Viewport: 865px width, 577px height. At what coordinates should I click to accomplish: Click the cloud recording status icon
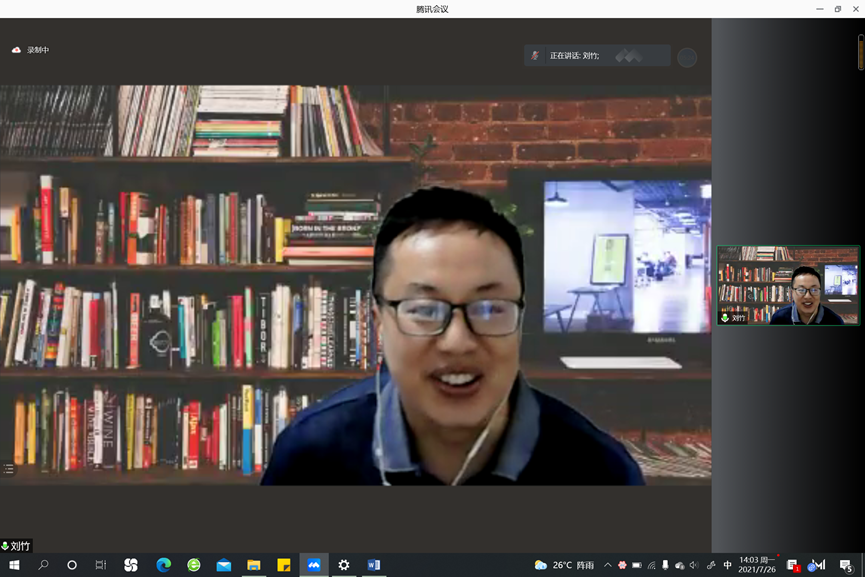[16, 50]
